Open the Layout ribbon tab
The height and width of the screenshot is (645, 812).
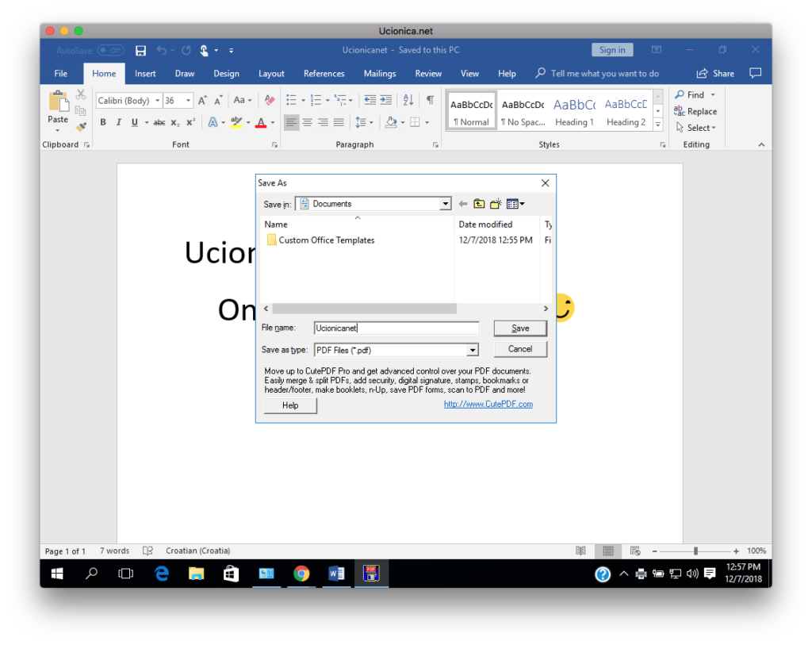coord(271,74)
